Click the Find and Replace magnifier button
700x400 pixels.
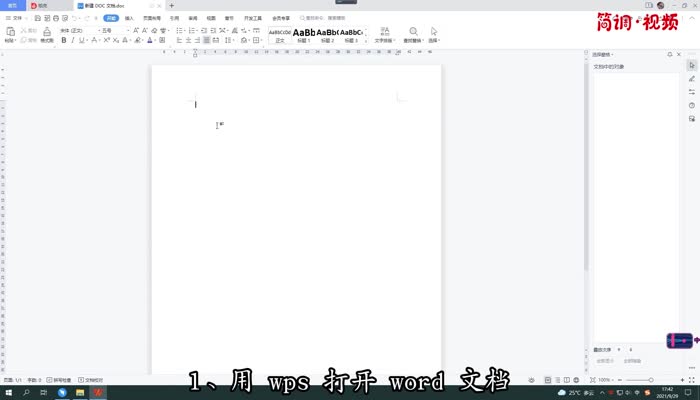click(413, 35)
